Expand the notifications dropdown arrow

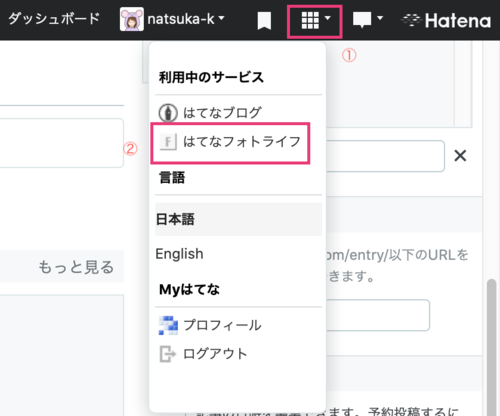[380, 18]
